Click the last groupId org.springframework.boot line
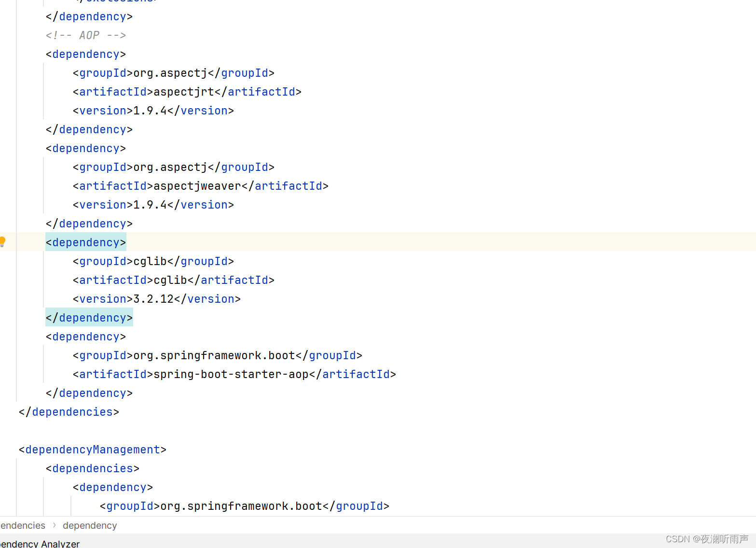This screenshot has width=756, height=548. click(245, 506)
